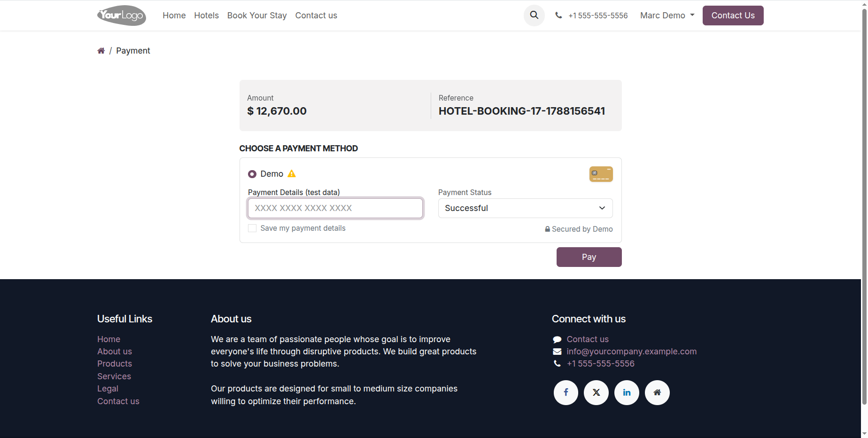
Task: Click the purple Contact Us button
Action: click(733, 16)
